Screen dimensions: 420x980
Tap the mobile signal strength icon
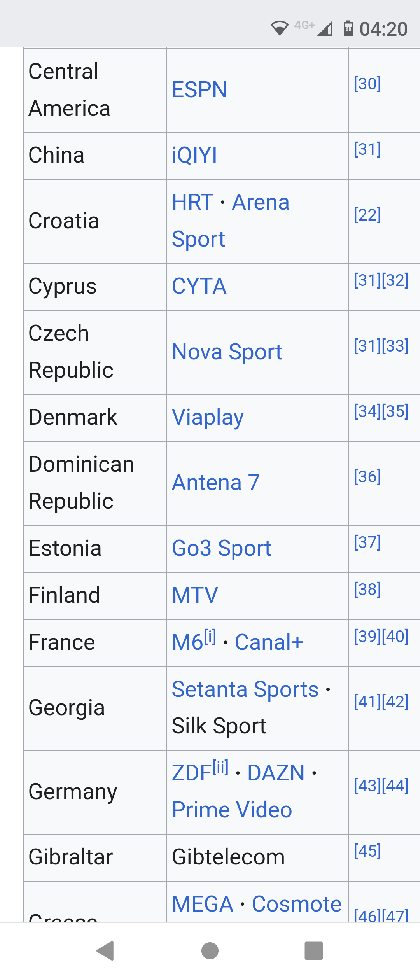click(x=325, y=28)
